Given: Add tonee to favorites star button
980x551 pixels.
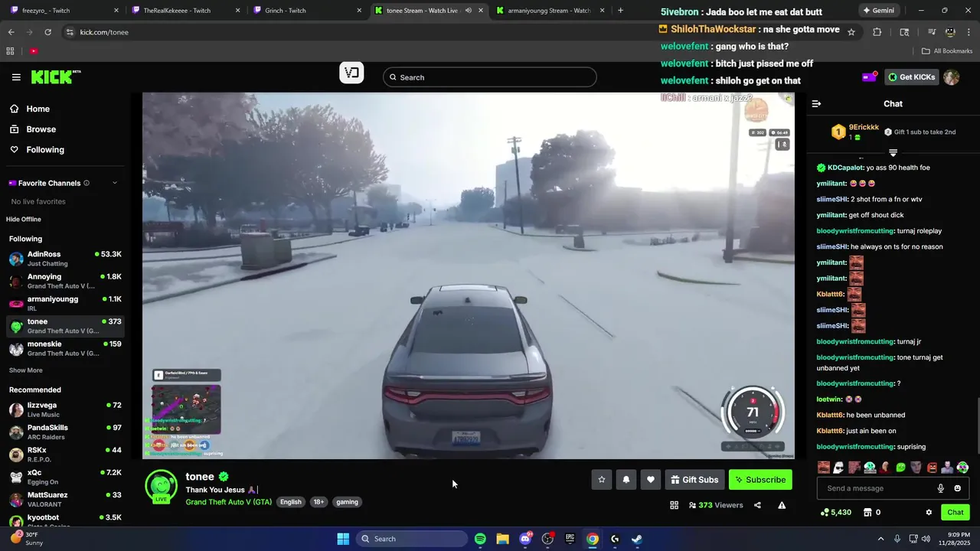Looking at the screenshot, I should [602, 480].
